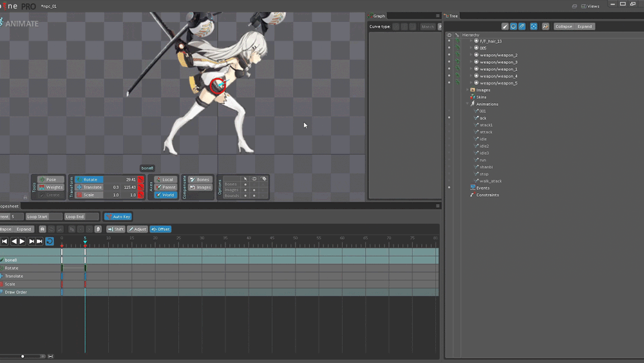Click the Expand button in dopesheet
The image size is (644, 363).
click(x=23, y=230)
